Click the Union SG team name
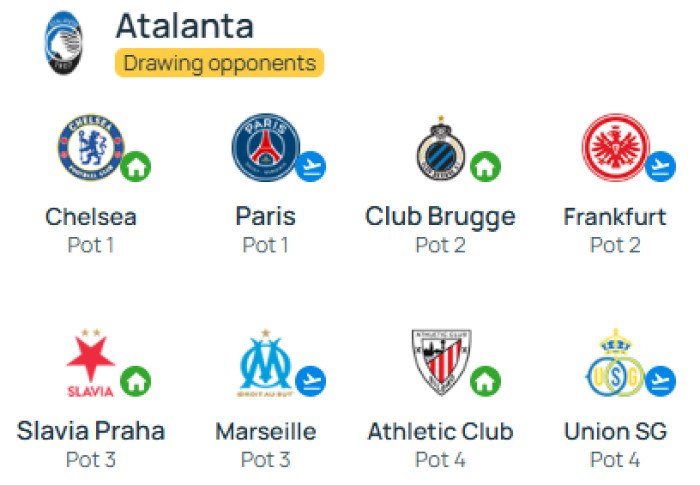Screen dimensions: 700x485 click(x=616, y=431)
